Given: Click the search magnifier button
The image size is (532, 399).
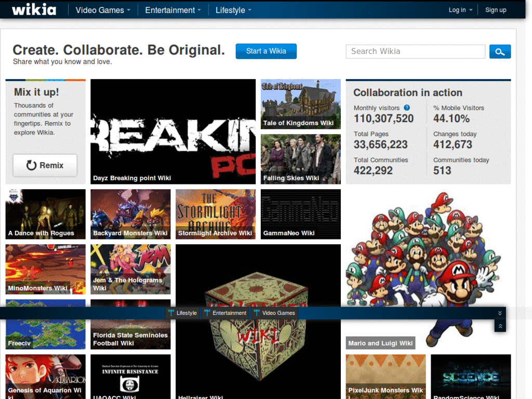Looking at the screenshot, I should coord(500,51).
